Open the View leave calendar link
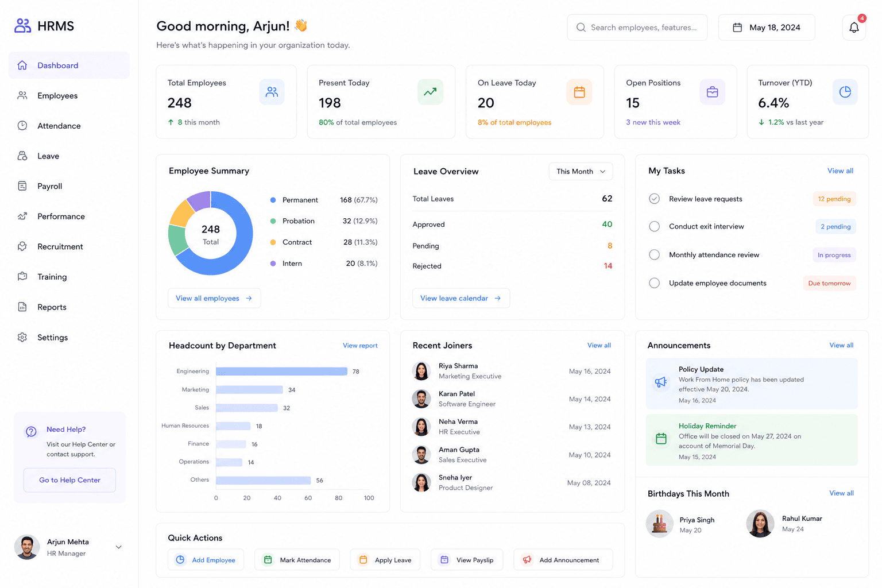This screenshot has width=882, height=588. coord(461,298)
